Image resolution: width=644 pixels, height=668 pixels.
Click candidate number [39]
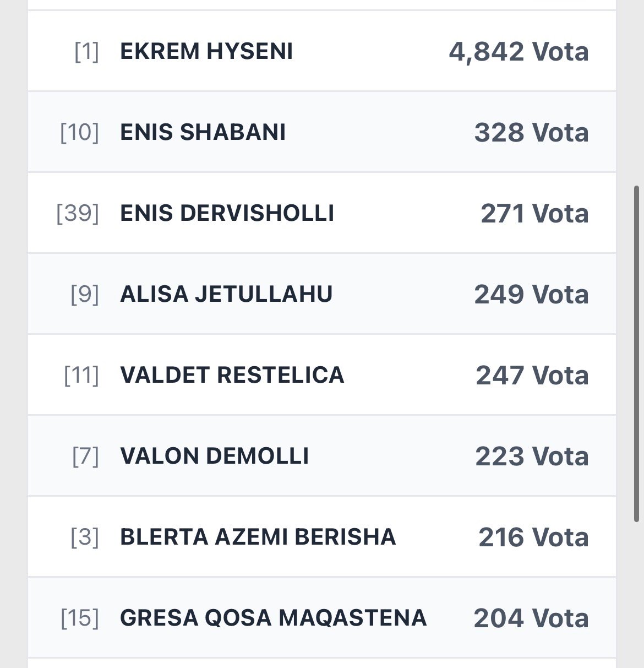(78, 213)
